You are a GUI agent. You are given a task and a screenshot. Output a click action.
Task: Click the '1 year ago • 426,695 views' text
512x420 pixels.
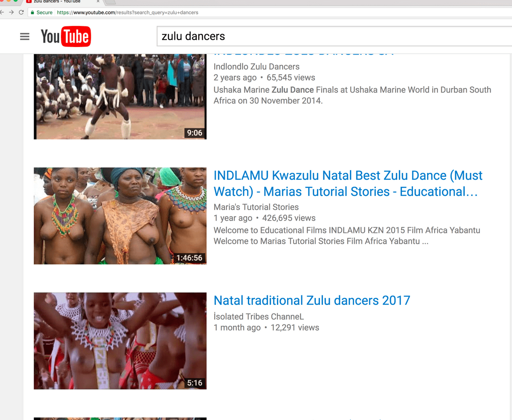click(265, 218)
